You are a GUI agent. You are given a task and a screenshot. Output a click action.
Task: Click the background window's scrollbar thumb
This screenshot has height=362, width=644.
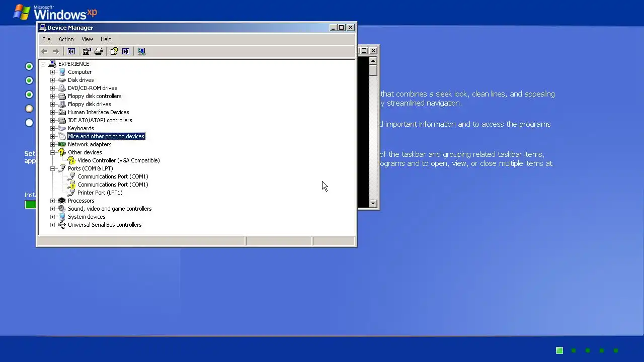click(x=373, y=70)
